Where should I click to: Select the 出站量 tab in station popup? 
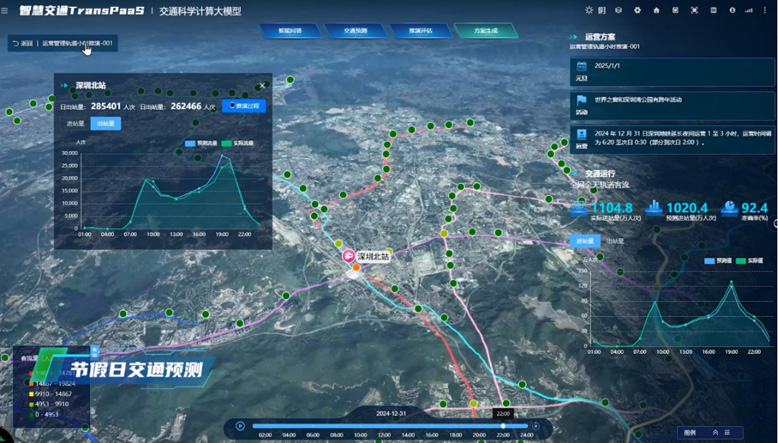105,124
